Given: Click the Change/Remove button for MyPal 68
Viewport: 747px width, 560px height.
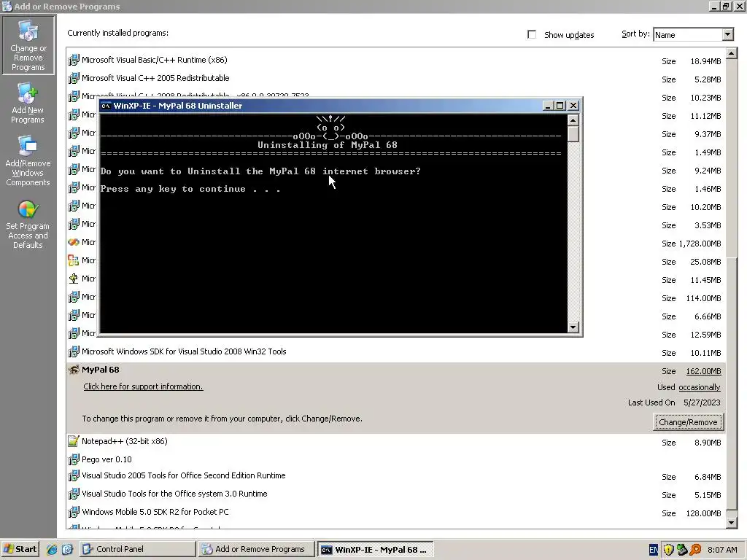Looking at the screenshot, I should point(688,422).
